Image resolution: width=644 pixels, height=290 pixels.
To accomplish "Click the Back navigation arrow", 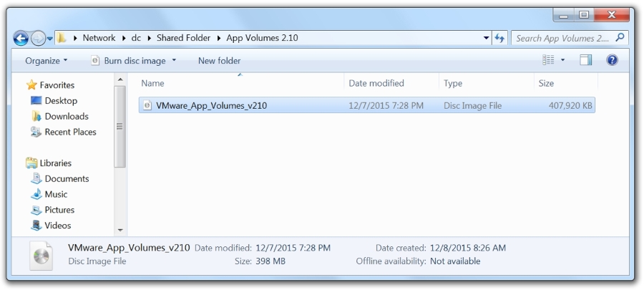I will point(21,38).
